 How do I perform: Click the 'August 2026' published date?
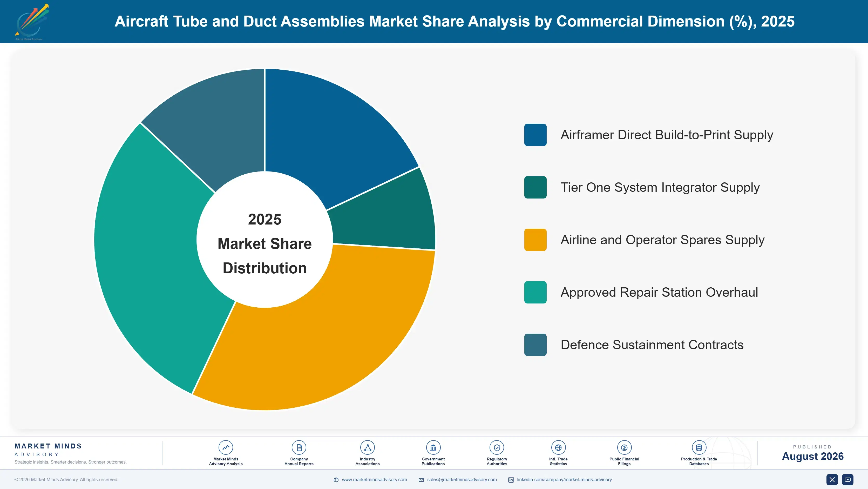click(812, 456)
